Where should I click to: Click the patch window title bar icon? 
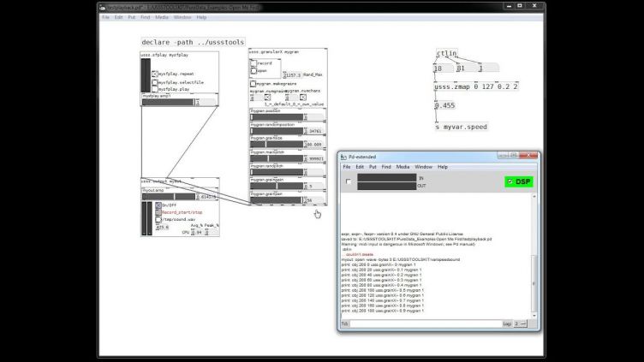103,8
